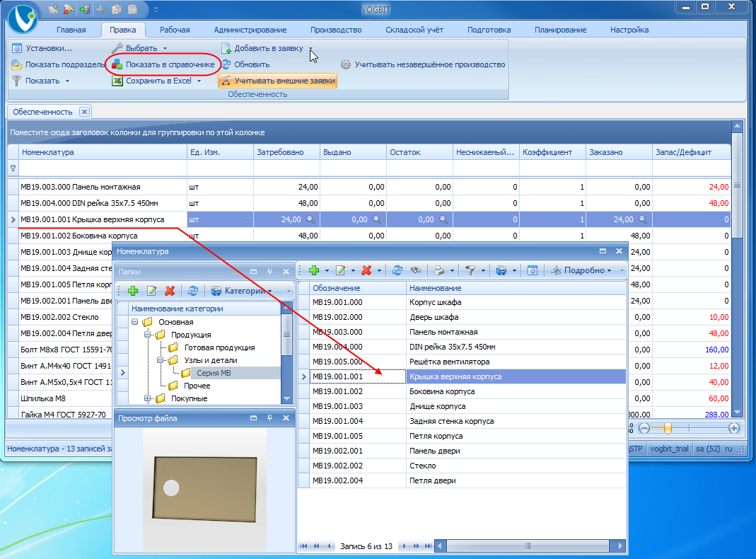
Task: Click the filter row field under Номенклатура column
Action: pos(103,168)
